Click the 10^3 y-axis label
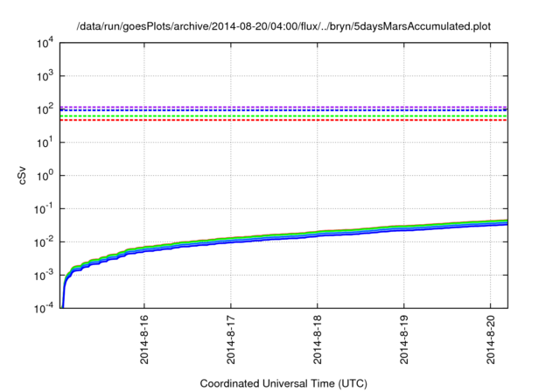The height and width of the screenshot is (392, 560). [45, 76]
